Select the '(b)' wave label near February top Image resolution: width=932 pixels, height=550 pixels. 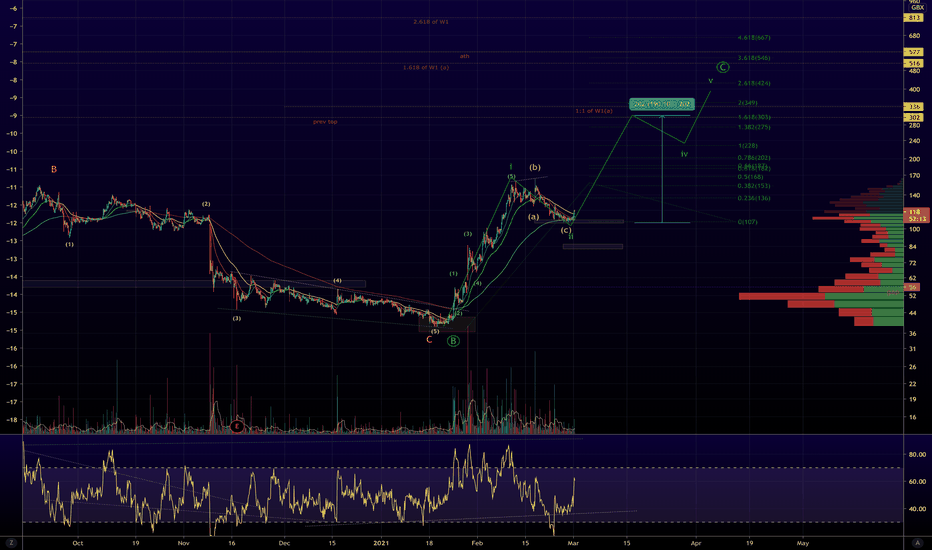(535, 168)
